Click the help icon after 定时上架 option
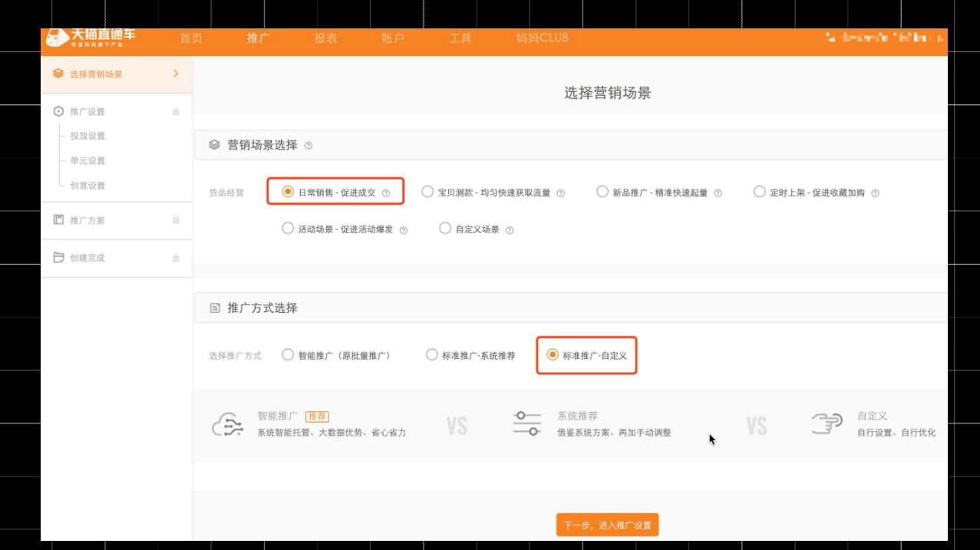Screen dimensions: 980x550 coord(875,193)
